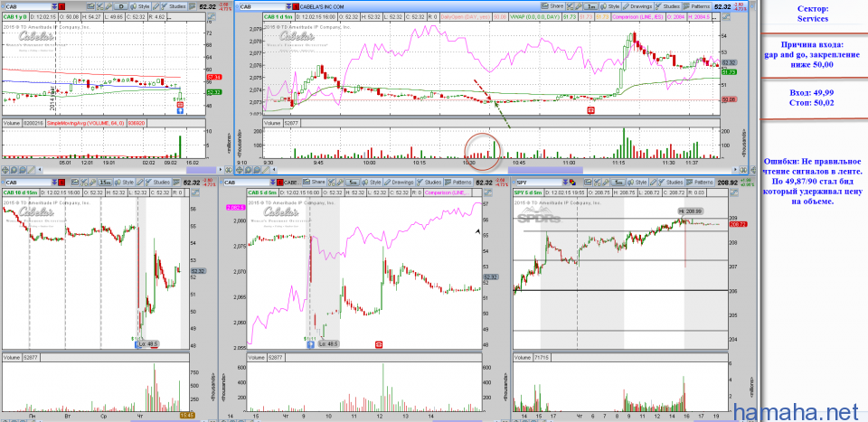
Task: Click red link icon next to top-left CAB symbol
Action: 61,6
